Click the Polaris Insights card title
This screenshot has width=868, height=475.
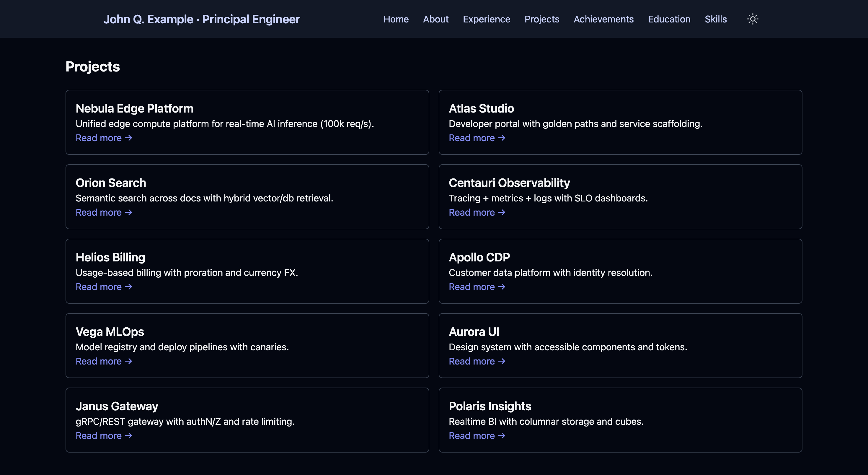point(490,406)
